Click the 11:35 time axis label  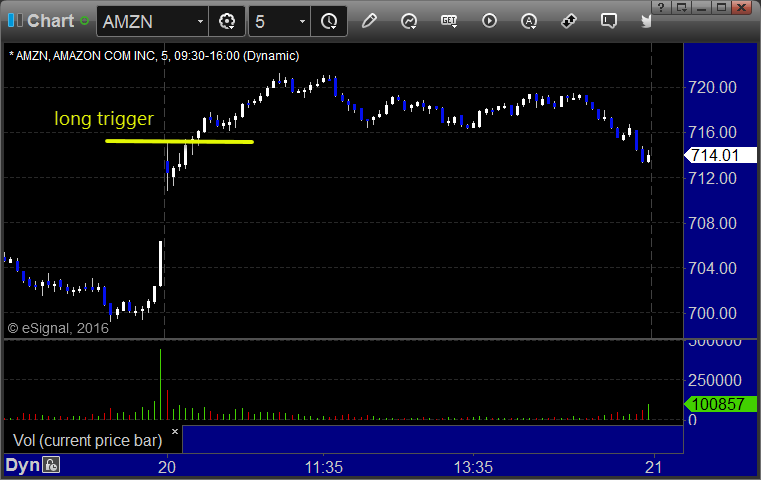324,467
